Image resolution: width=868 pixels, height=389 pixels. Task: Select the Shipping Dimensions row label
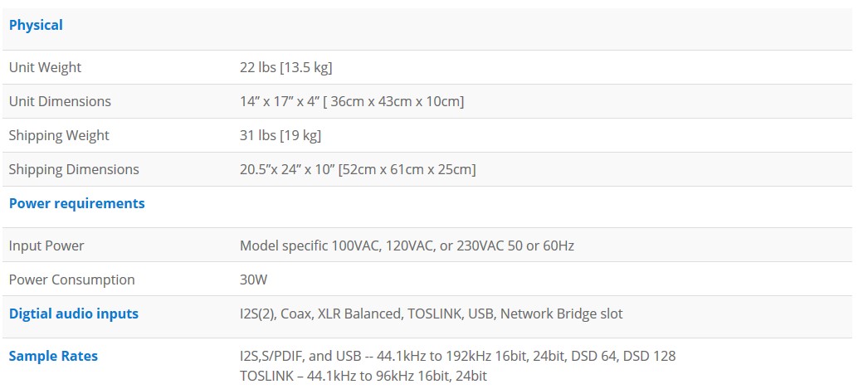[x=74, y=169]
